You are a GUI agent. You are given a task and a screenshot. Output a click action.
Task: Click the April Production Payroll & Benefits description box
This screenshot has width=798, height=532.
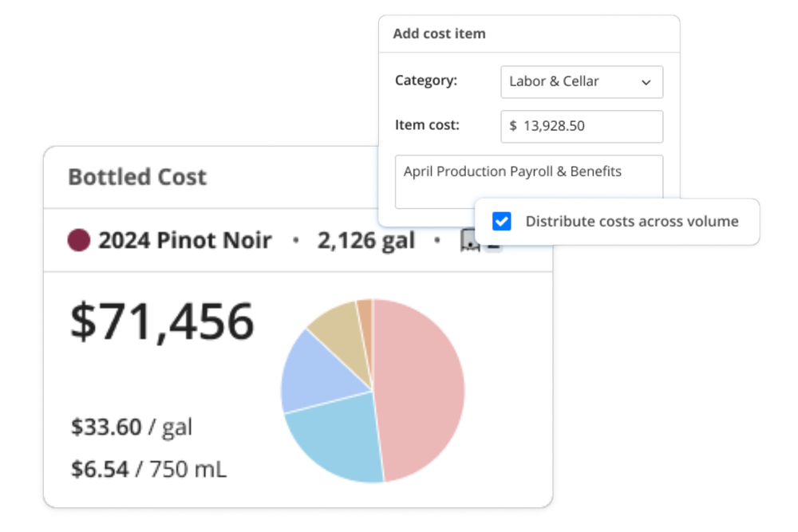529,182
